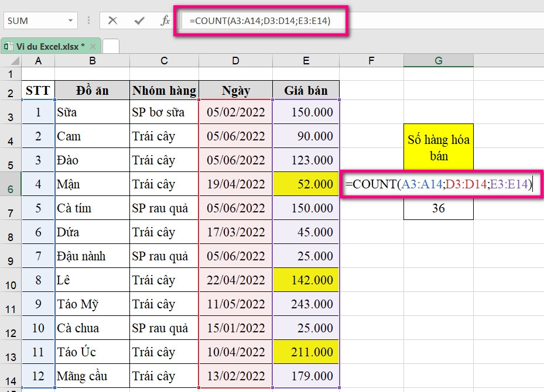Click inside the formula bar showing =COUNT

click(x=264, y=19)
